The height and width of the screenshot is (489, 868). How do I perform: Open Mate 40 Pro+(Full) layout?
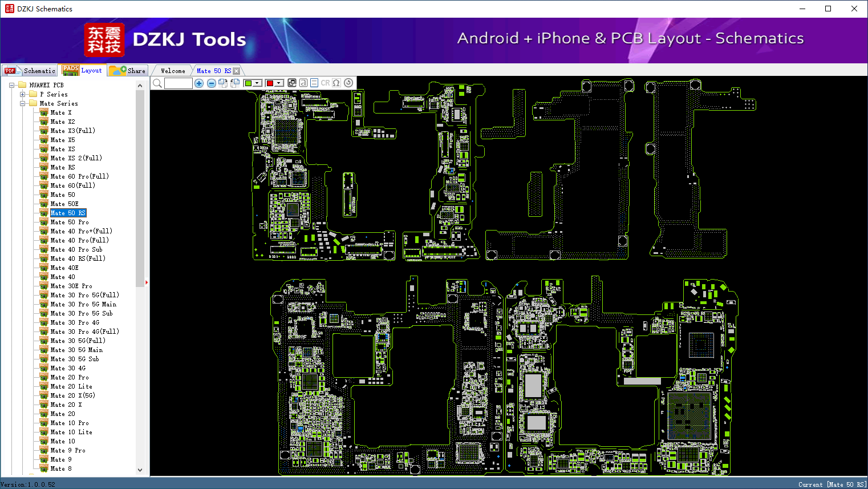[x=81, y=231]
